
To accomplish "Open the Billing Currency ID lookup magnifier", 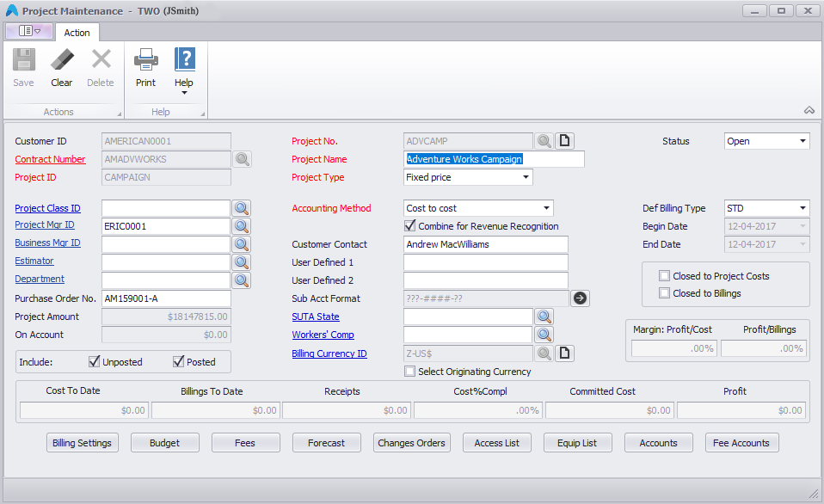I will [x=544, y=353].
